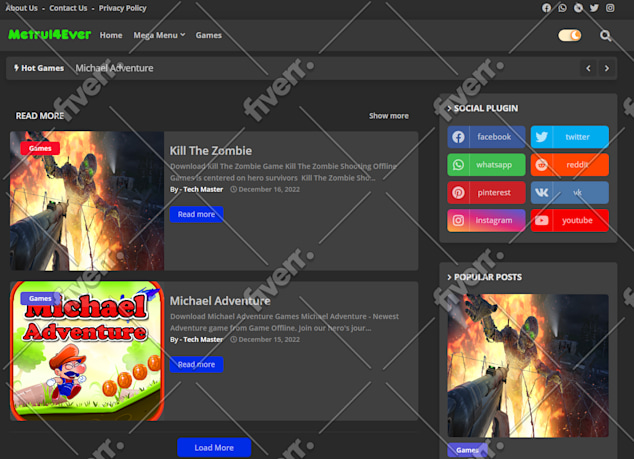This screenshot has height=459, width=634.
Task: Open the Michael Adventure thumbnail image
Action: click(x=87, y=351)
